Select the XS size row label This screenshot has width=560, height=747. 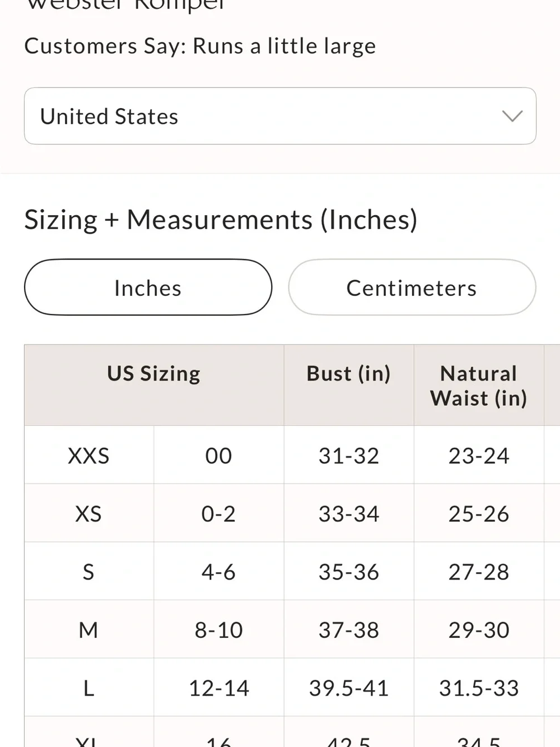tap(89, 513)
